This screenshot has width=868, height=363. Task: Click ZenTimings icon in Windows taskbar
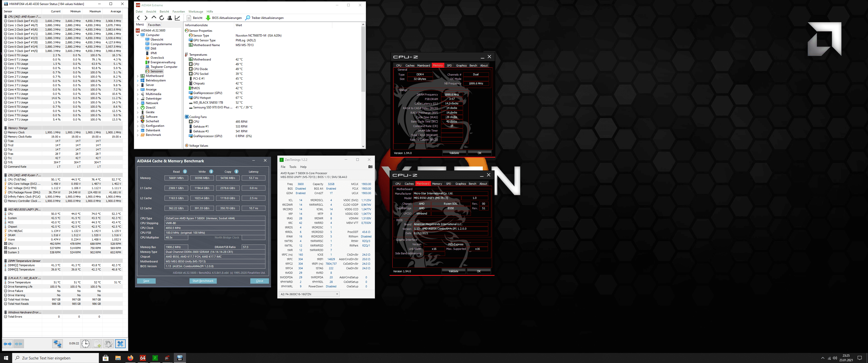click(155, 358)
